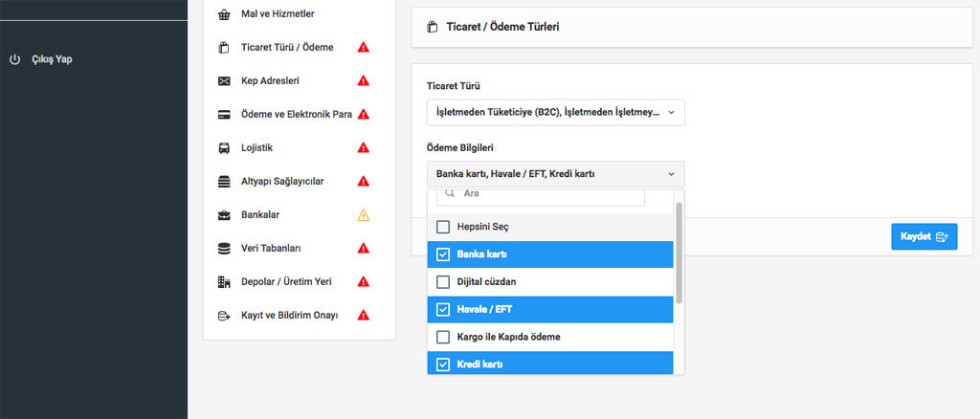Click the building icon for Depolar / Üretim Yeri
The height and width of the screenshot is (419, 980).
pos(224,282)
